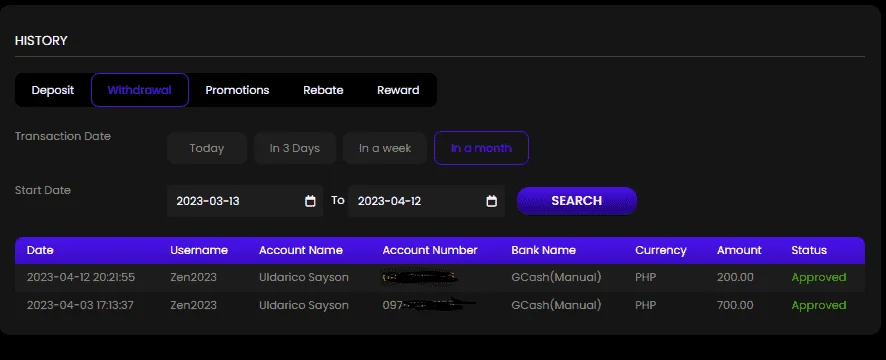Click GCash(Manual) in the 200.00 row
Viewport: 886px width, 360px height.
[556, 277]
